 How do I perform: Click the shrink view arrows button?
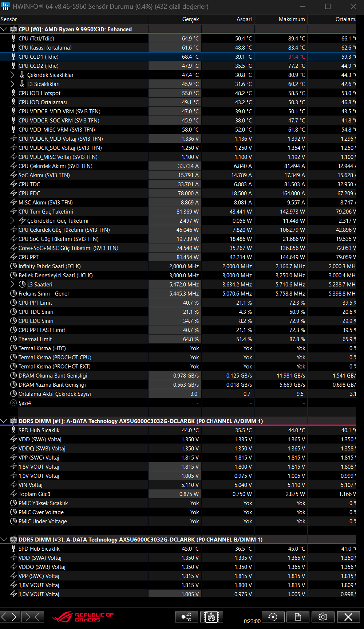[x=32, y=617]
